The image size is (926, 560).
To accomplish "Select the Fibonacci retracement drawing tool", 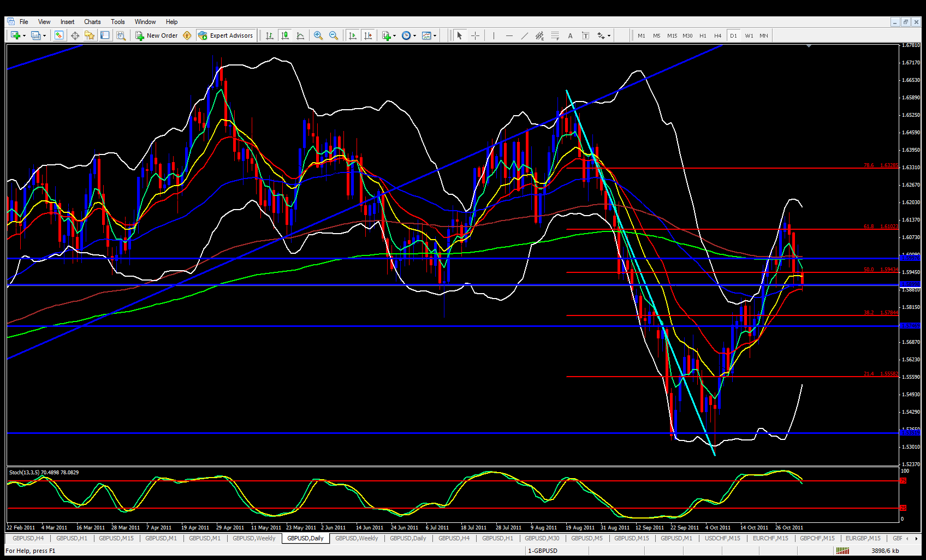I will pyautogui.click(x=555, y=35).
